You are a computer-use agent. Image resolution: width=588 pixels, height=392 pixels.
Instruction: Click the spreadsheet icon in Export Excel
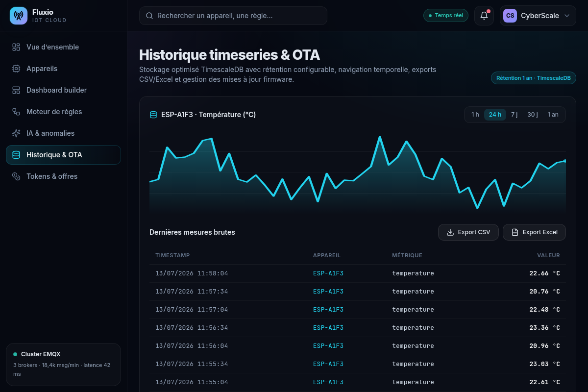click(515, 232)
